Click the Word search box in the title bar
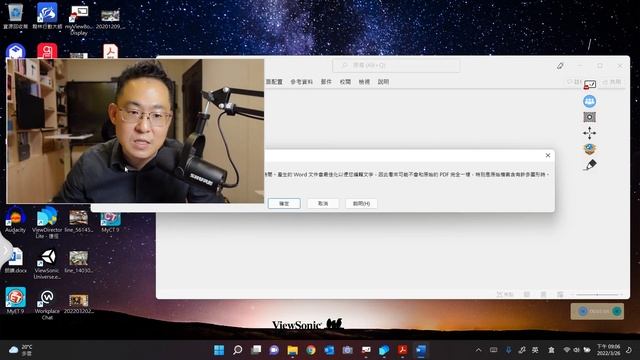The width and height of the screenshot is (640, 360). tap(396, 65)
